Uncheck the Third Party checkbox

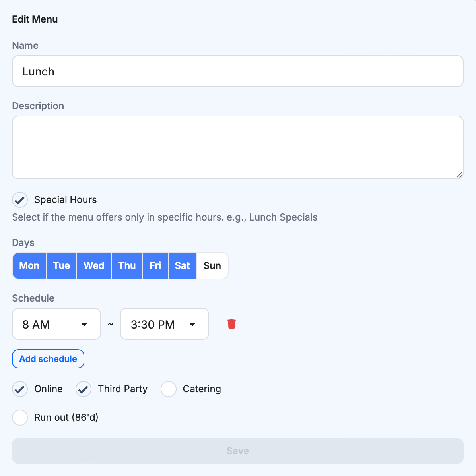(83, 389)
